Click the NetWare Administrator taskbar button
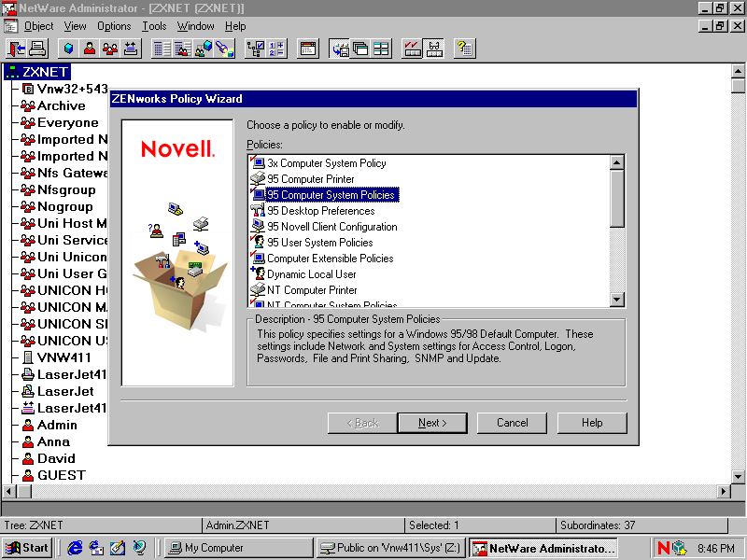Image resolution: width=747 pixels, height=560 pixels. pos(543,548)
